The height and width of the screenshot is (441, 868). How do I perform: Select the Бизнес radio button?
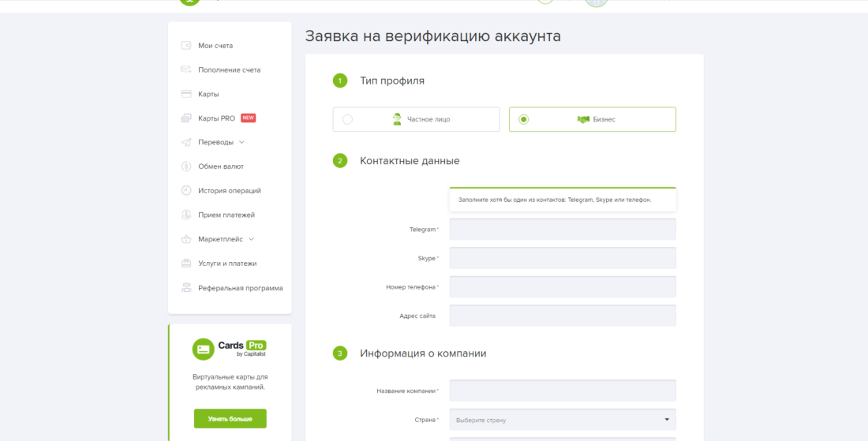pyautogui.click(x=523, y=119)
